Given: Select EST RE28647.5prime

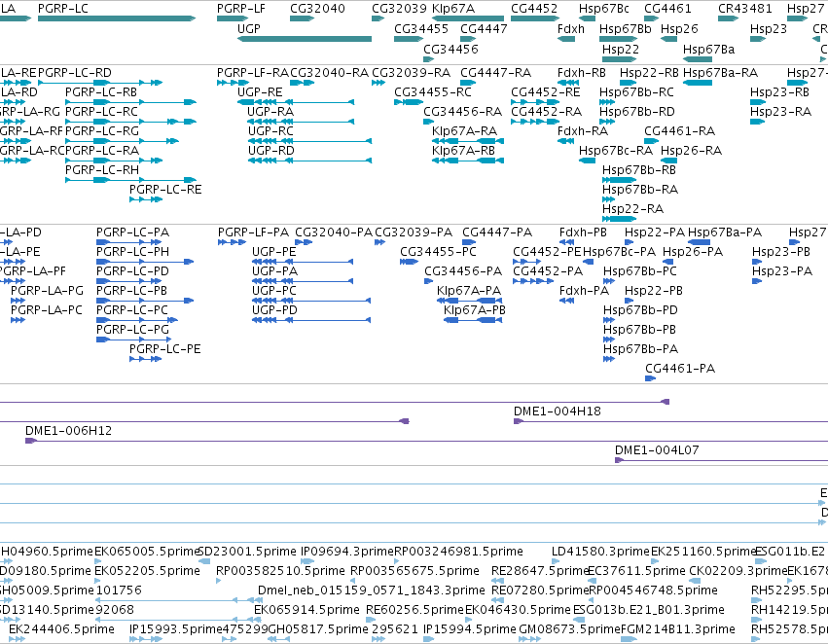Looking at the screenshot, I should [540, 571].
